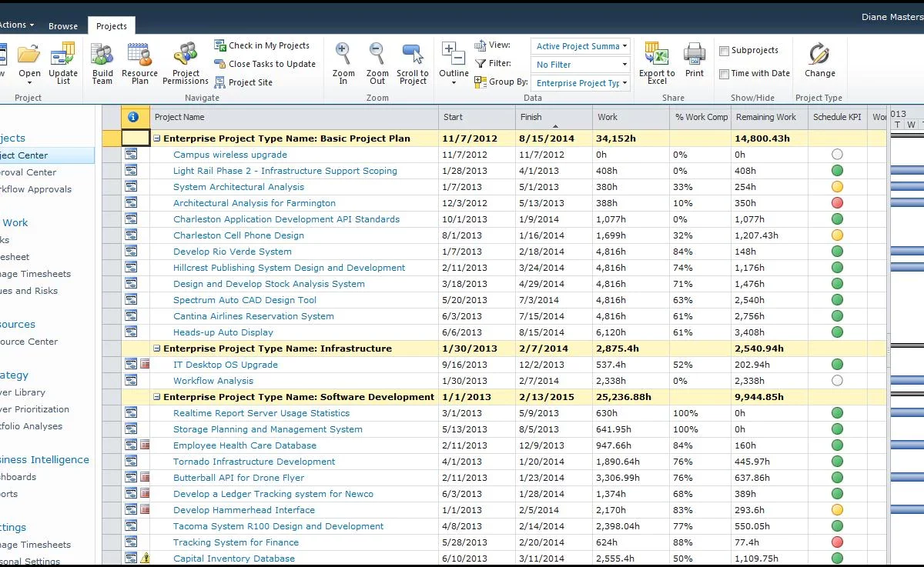Click the Scroll to Project icon

(x=413, y=54)
